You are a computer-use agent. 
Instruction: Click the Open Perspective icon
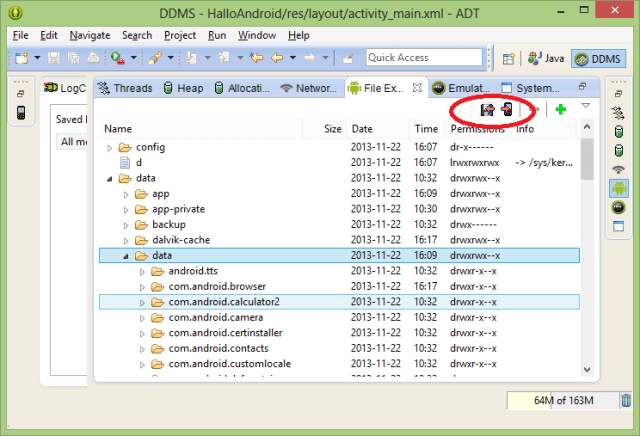tap(509, 59)
